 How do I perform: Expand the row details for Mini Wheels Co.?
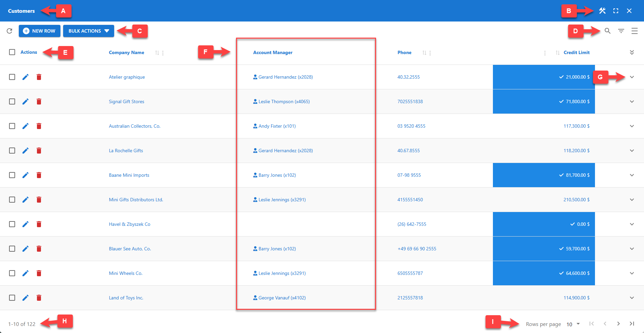pos(632,273)
